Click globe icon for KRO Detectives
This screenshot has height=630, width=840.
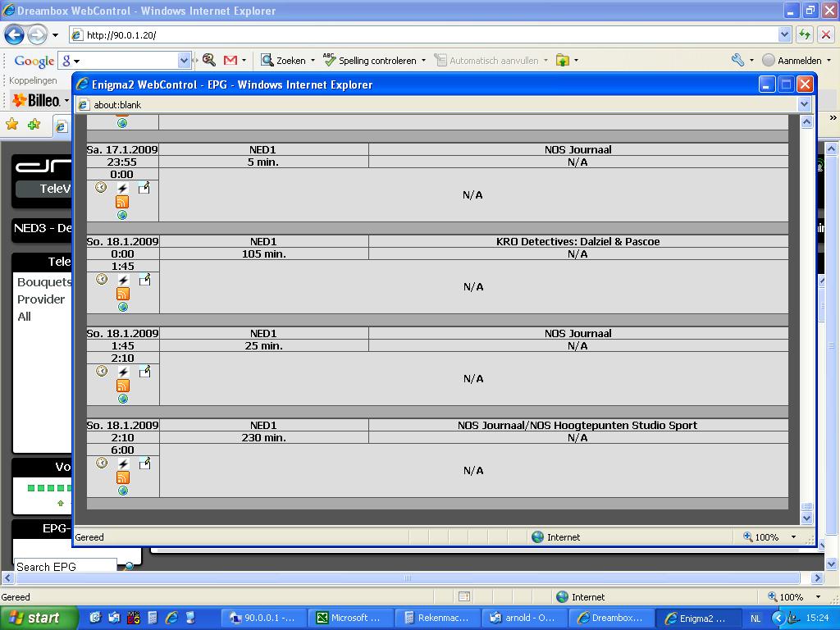click(123, 307)
